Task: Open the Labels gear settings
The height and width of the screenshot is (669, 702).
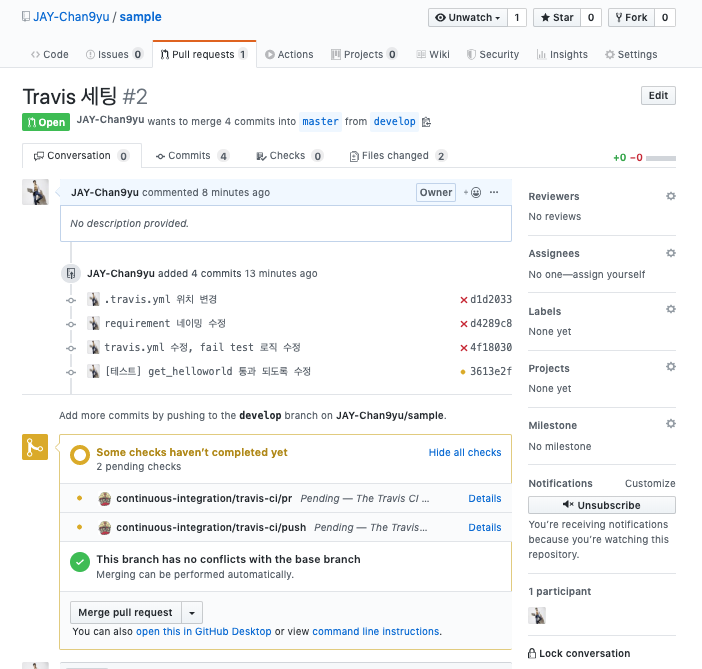Action: point(670,309)
